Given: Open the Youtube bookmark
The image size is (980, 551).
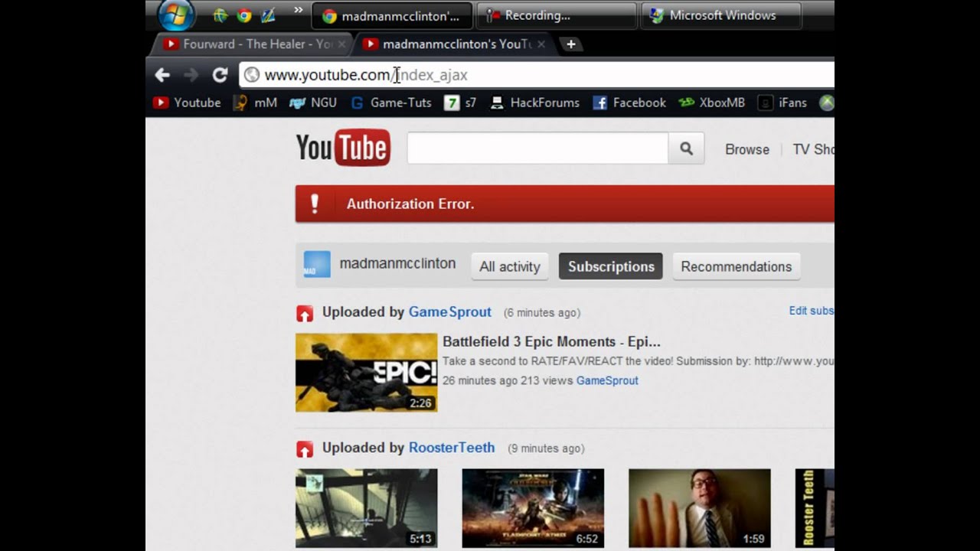Looking at the screenshot, I should tap(187, 103).
